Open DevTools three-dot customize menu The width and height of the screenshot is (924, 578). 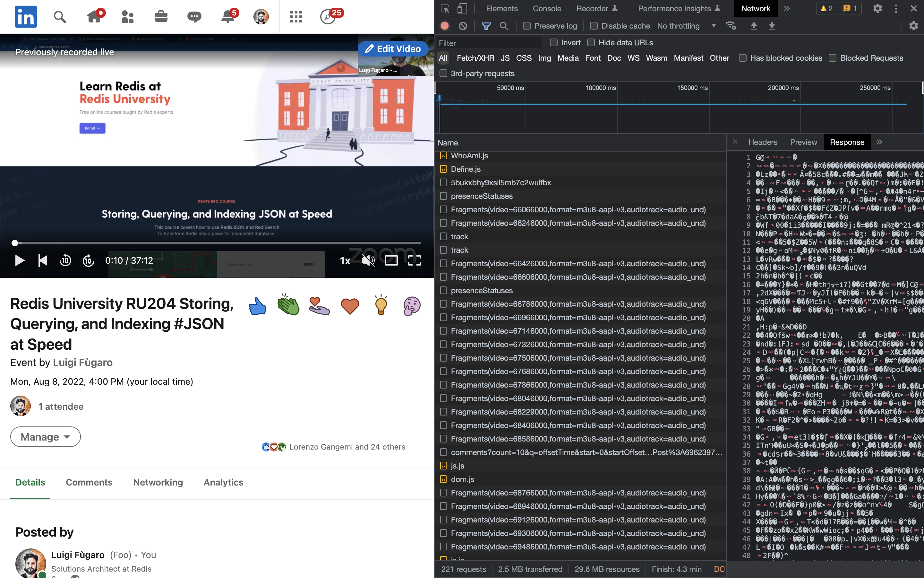[896, 8]
